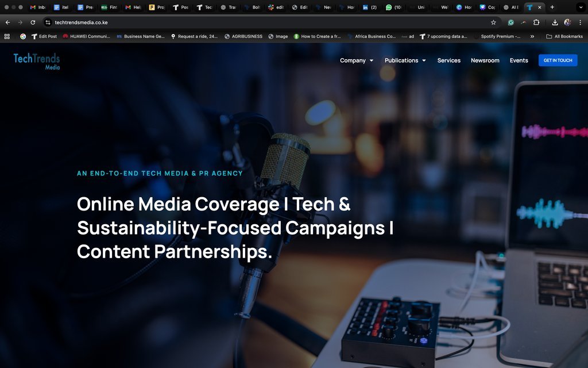
Task: Switch to the Fint tab
Action: [109, 7]
